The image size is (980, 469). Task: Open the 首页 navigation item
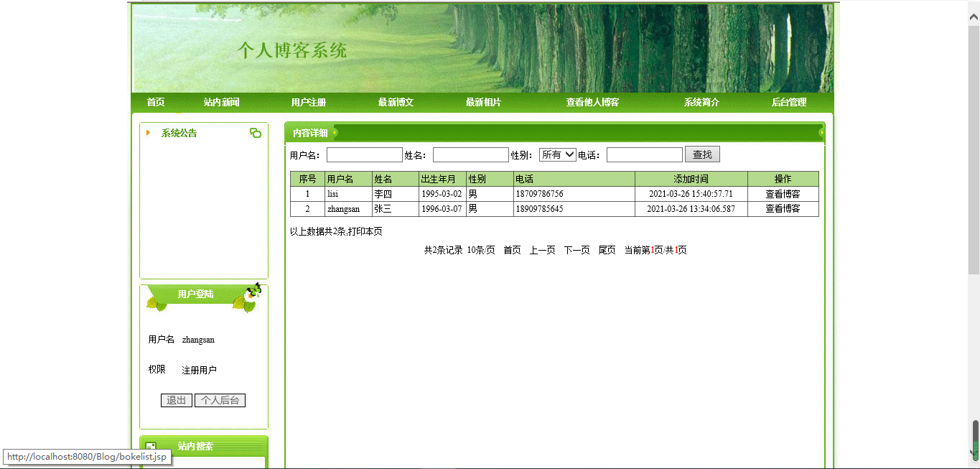(x=156, y=103)
